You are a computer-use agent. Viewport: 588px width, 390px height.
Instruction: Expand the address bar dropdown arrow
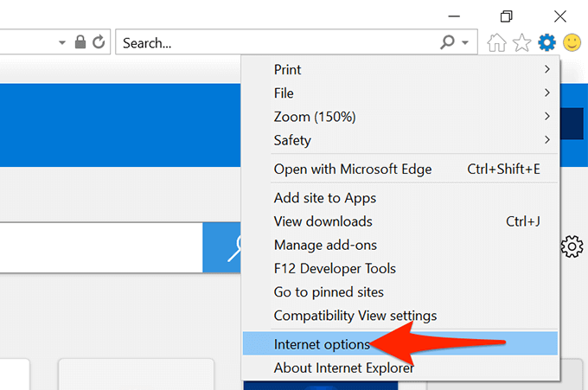(x=62, y=42)
